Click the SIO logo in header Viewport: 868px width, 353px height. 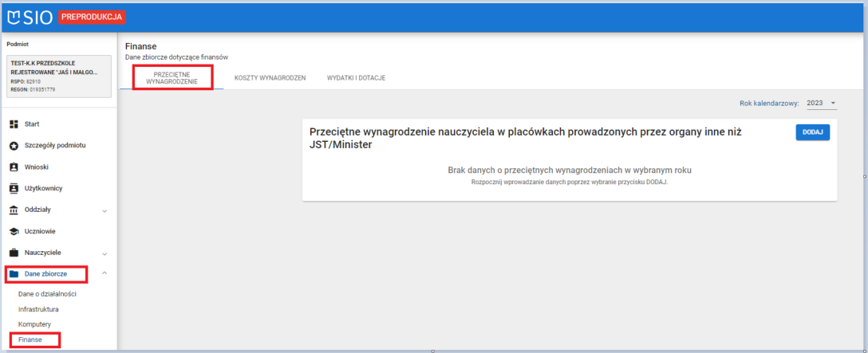pyautogui.click(x=30, y=18)
